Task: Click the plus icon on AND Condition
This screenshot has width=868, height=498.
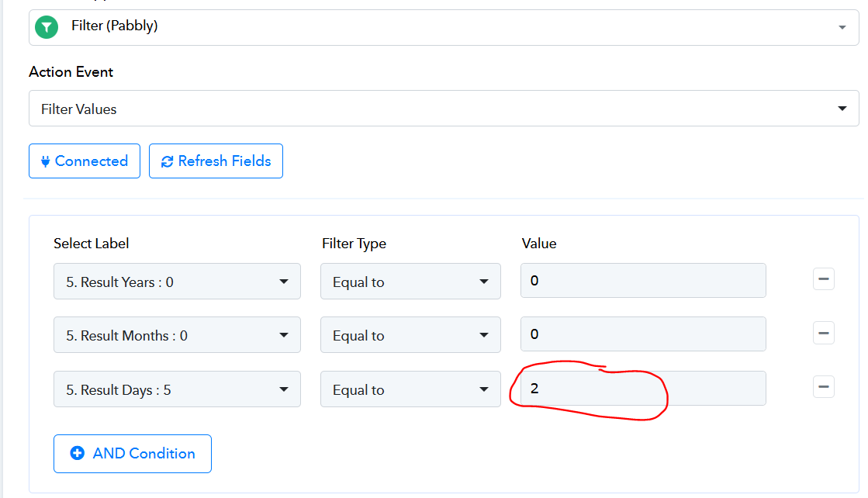Action: [78, 453]
